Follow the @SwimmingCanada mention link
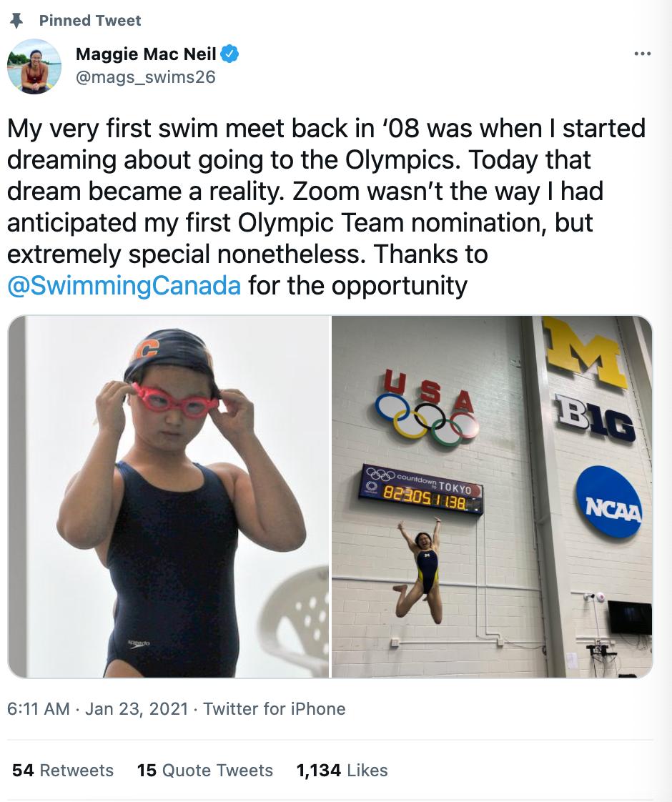Viewport: 672px width, 802px height. 124,285
